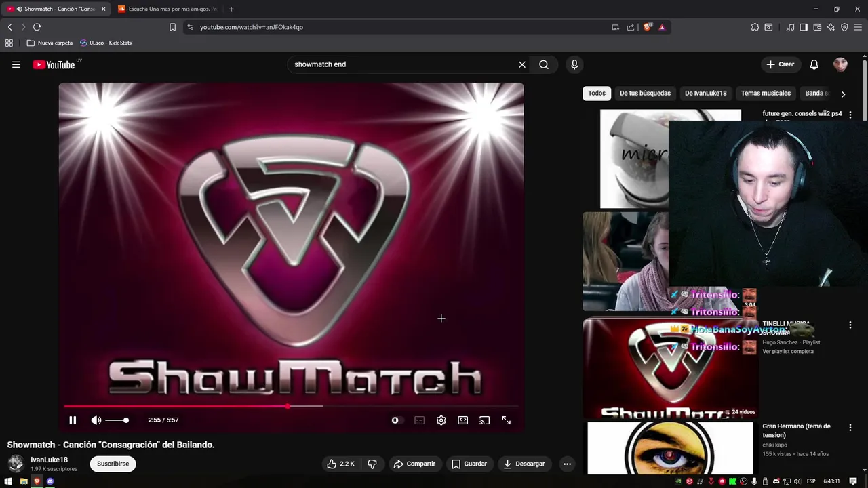Pause the Showmatch video
The height and width of the screenshot is (488, 868).
(x=73, y=420)
